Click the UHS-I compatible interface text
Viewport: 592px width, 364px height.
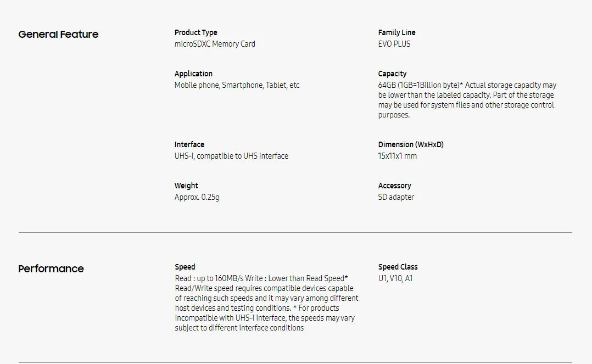(x=231, y=155)
